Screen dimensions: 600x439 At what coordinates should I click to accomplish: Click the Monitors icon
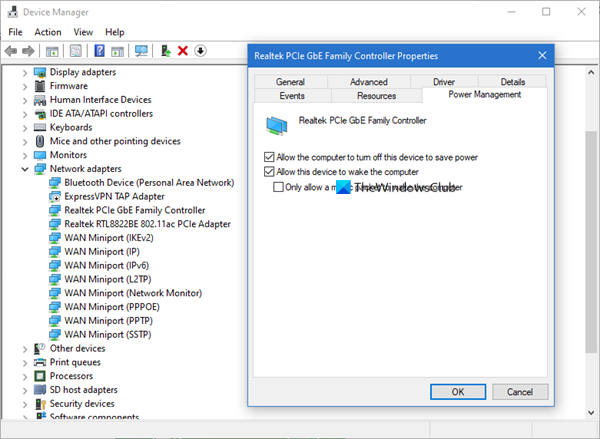40,155
